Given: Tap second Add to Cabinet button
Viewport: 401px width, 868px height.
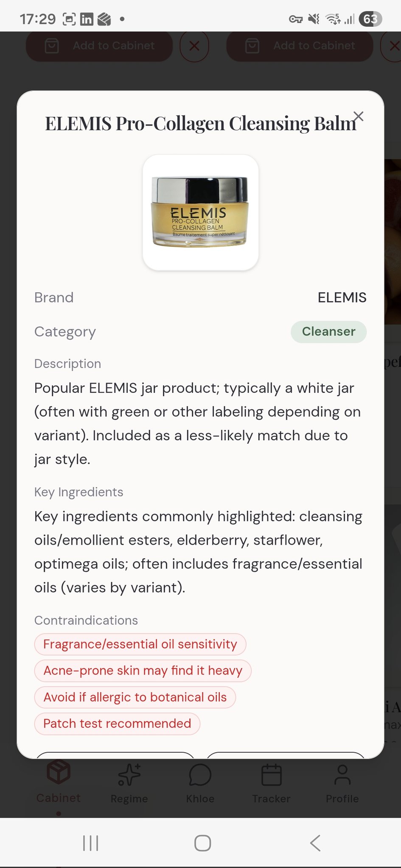Looking at the screenshot, I should click(x=300, y=46).
